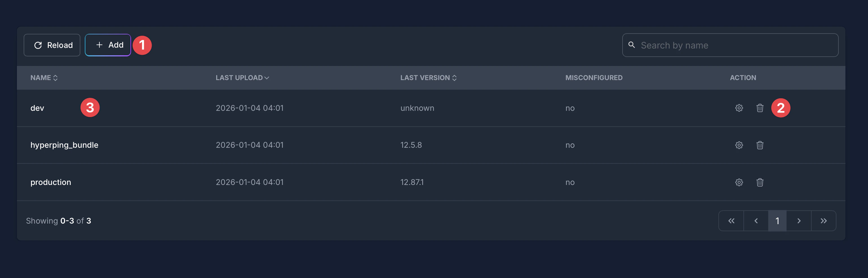The width and height of the screenshot is (868, 278).
Task: Click the magnifier icon in search box
Action: (632, 45)
